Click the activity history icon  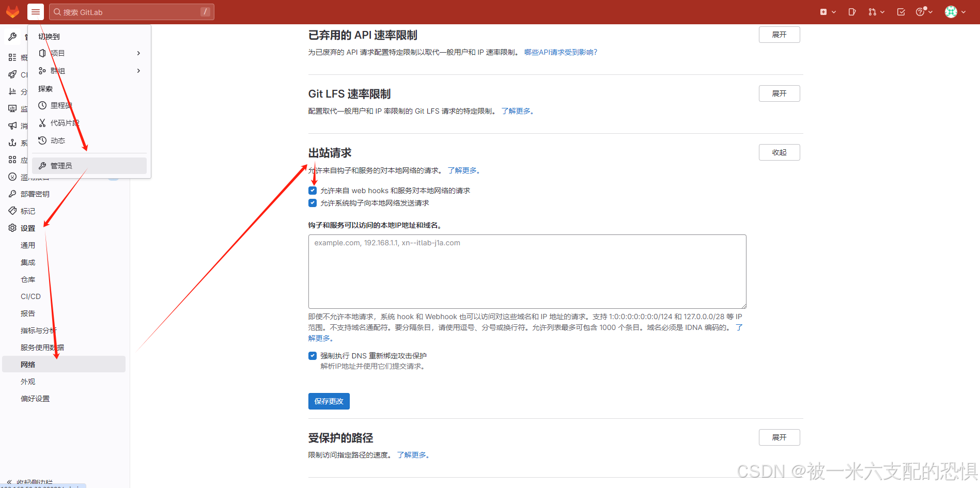pyautogui.click(x=42, y=140)
